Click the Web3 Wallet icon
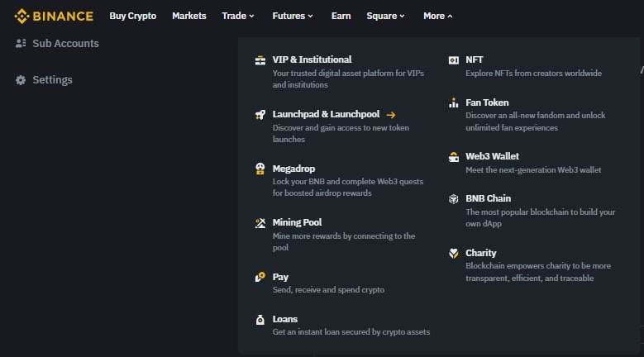The image size is (644, 357). (x=453, y=157)
